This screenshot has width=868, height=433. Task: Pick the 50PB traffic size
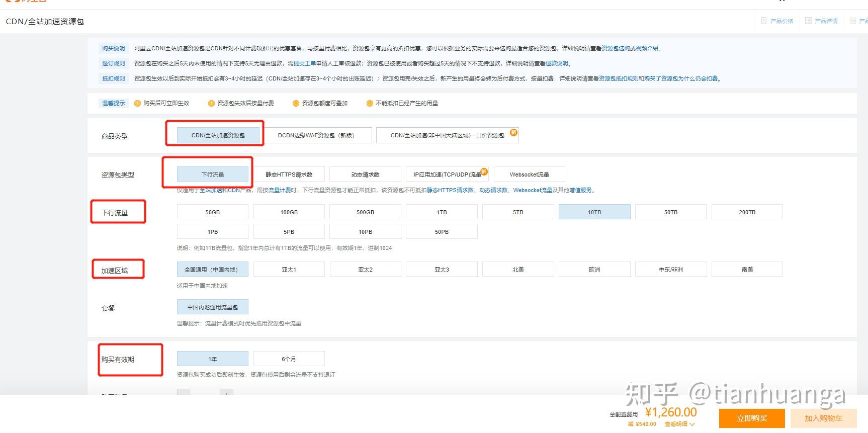442,232
